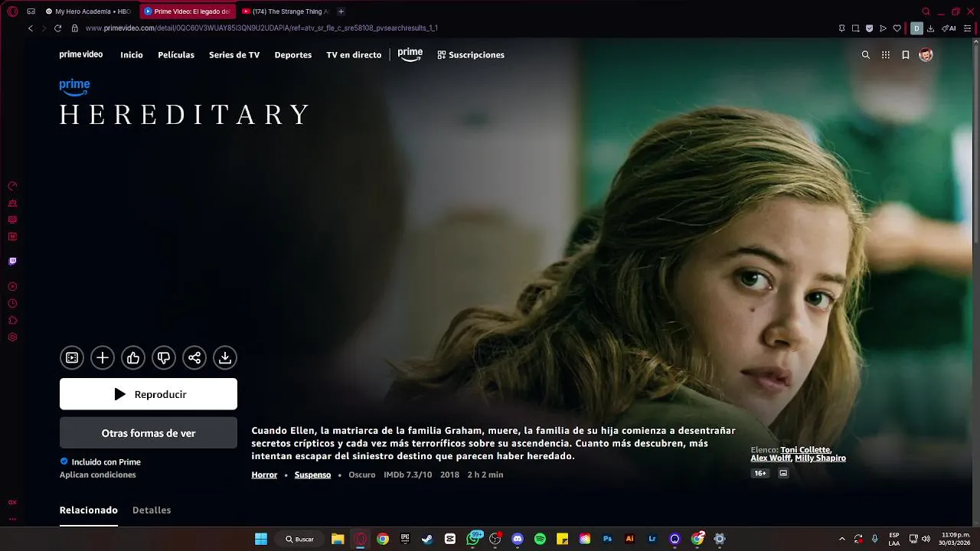
Task: Click the IMDb 7.3/10 rating text
Action: (408, 475)
